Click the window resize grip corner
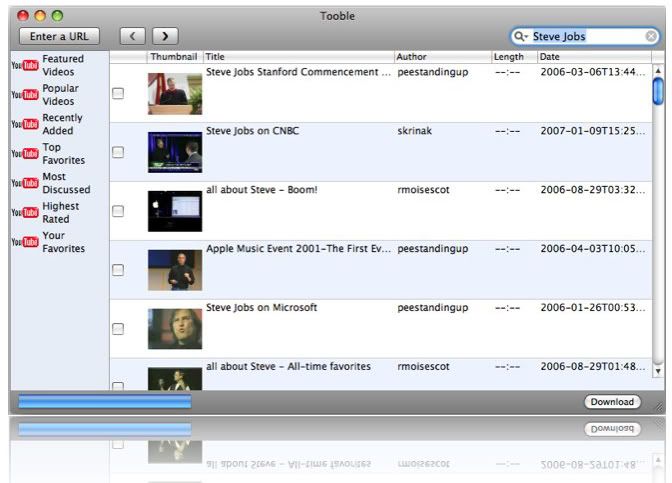This screenshot has height=483, width=672. click(x=659, y=407)
